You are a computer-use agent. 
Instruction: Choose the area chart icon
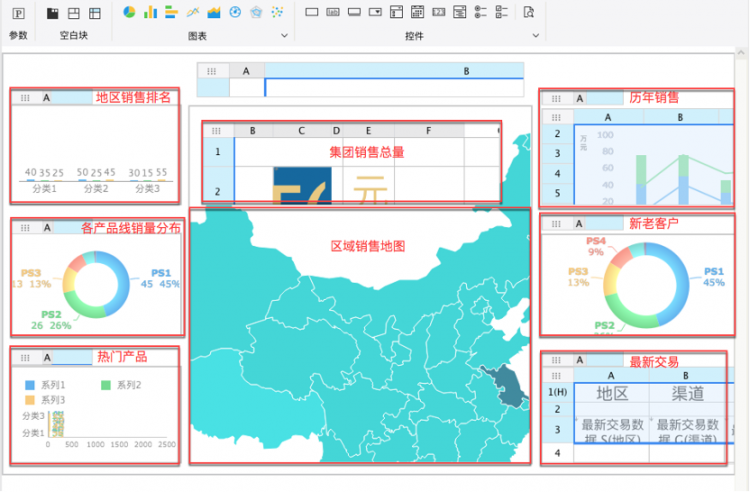click(x=214, y=12)
